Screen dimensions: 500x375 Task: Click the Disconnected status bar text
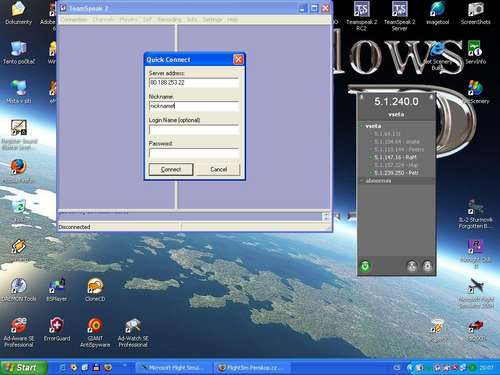pos(74,227)
